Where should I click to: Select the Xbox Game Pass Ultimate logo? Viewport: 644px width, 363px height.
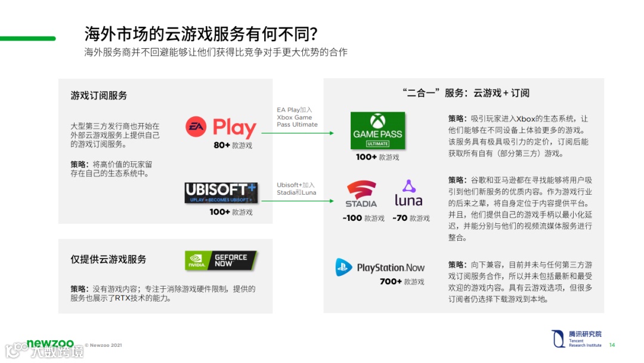point(377,130)
